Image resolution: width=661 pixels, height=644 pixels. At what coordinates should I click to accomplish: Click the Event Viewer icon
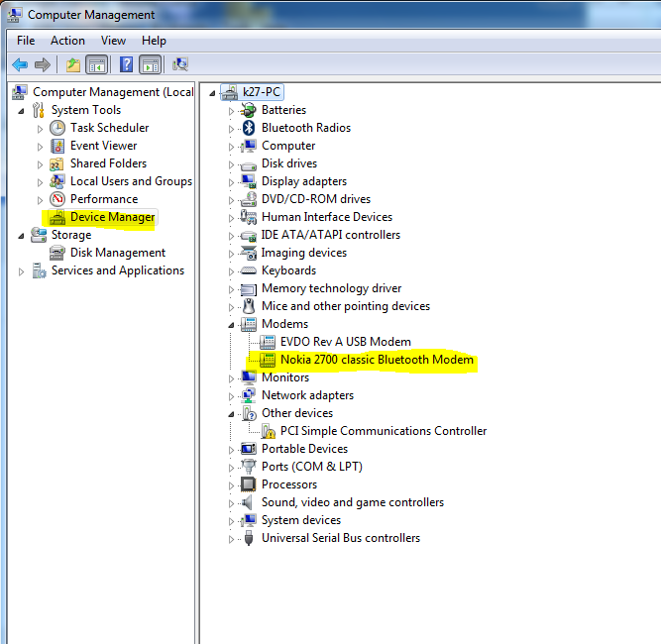tap(57, 146)
